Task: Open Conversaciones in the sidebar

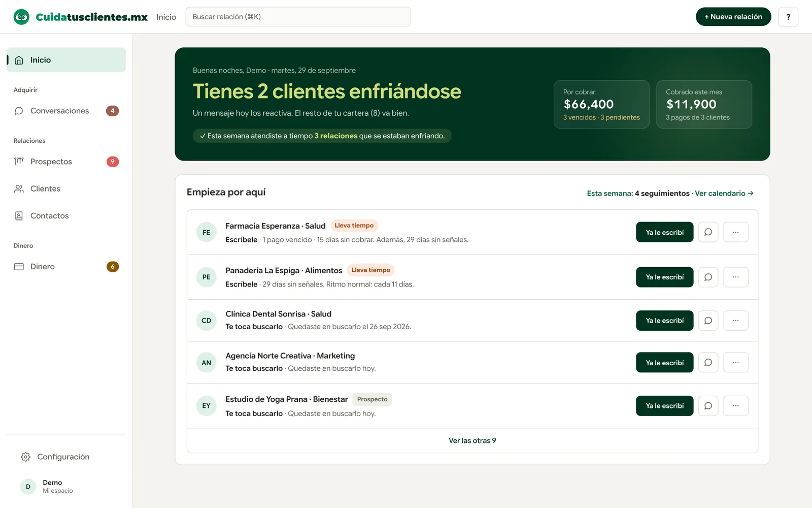Action: coord(66,111)
